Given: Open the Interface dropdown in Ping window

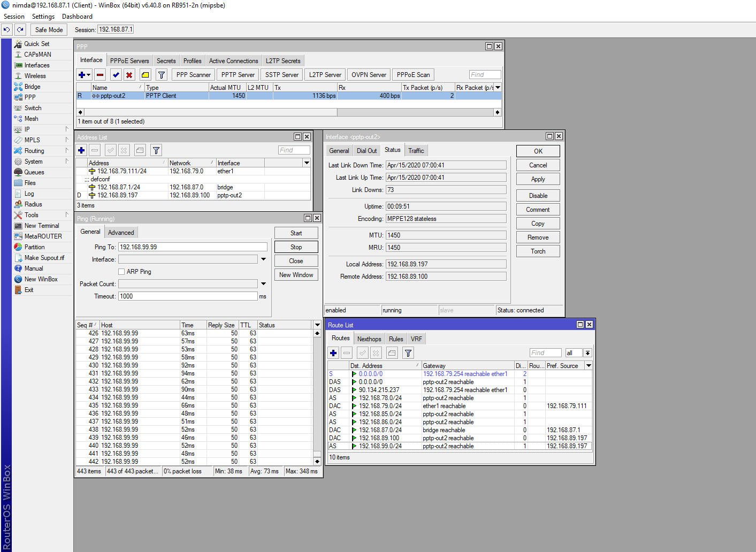Looking at the screenshot, I should (x=263, y=259).
